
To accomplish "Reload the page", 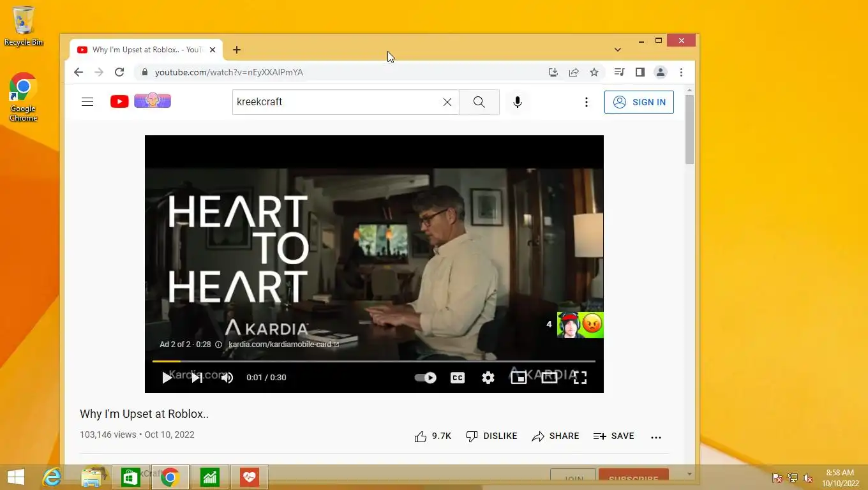I will pos(119,72).
